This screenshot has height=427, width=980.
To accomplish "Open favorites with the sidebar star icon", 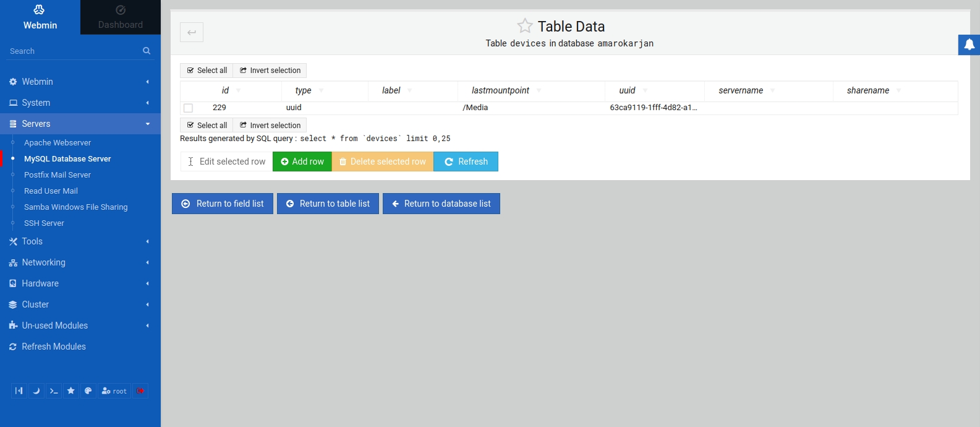I will tap(71, 390).
